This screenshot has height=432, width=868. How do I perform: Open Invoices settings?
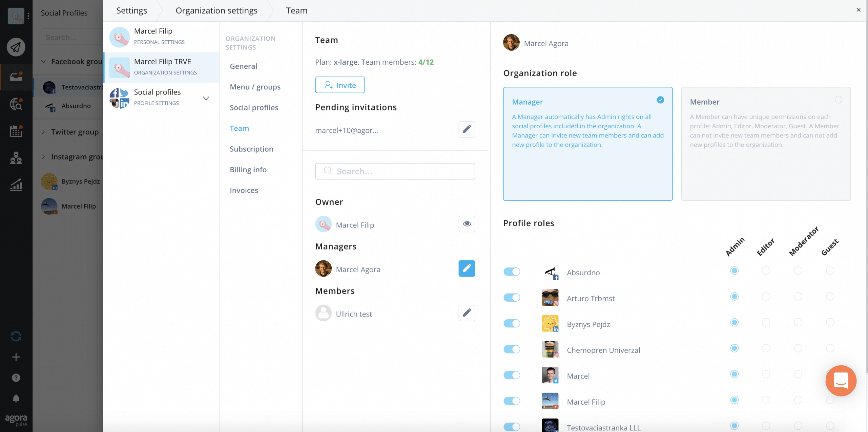(244, 190)
